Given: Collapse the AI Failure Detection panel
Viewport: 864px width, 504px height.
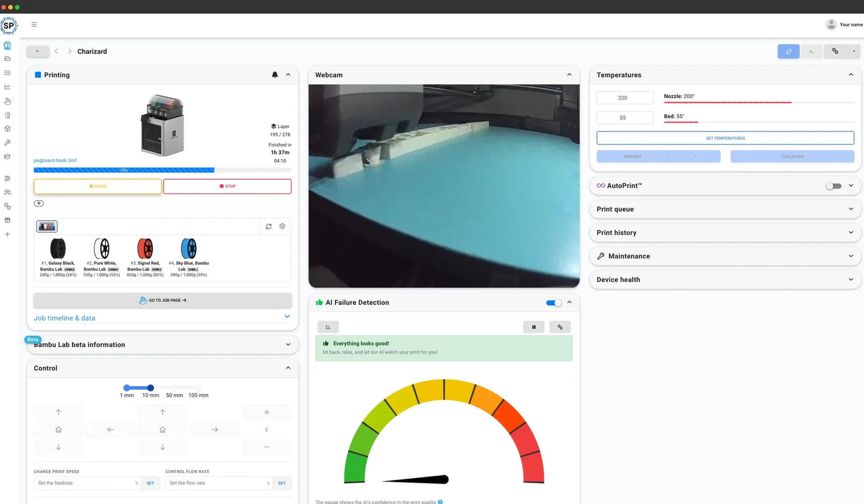Looking at the screenshot, I should point(569,302).
